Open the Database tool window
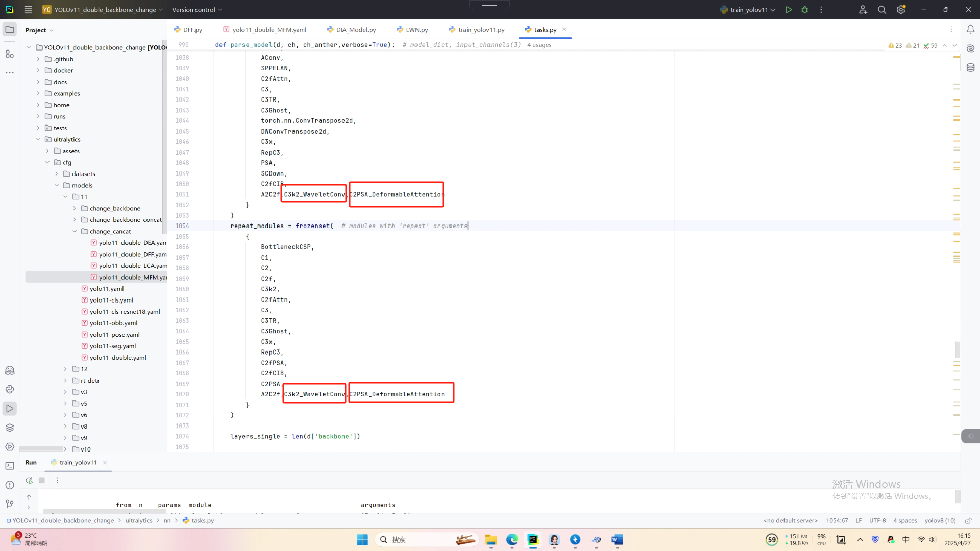 point(970,67)
